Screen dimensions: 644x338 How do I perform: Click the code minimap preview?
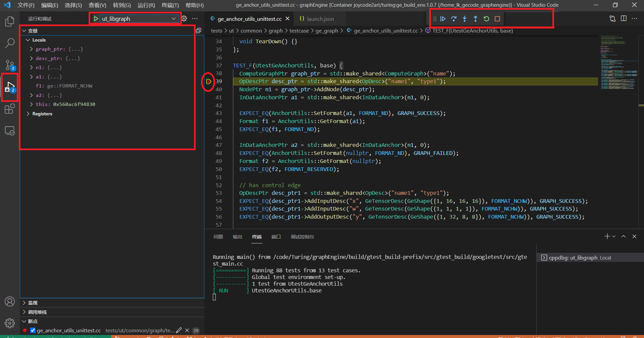[x=618, y=62]
